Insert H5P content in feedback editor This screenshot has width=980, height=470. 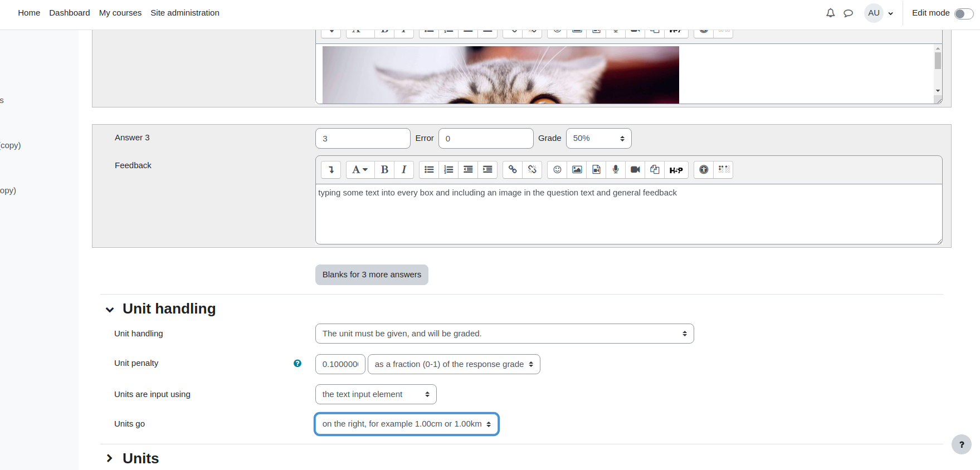(x=676, y=170)
